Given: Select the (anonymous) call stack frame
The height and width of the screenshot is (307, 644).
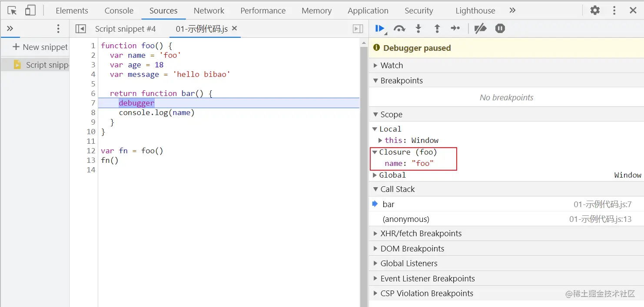Looking at the screenshot, I should 406,219.
